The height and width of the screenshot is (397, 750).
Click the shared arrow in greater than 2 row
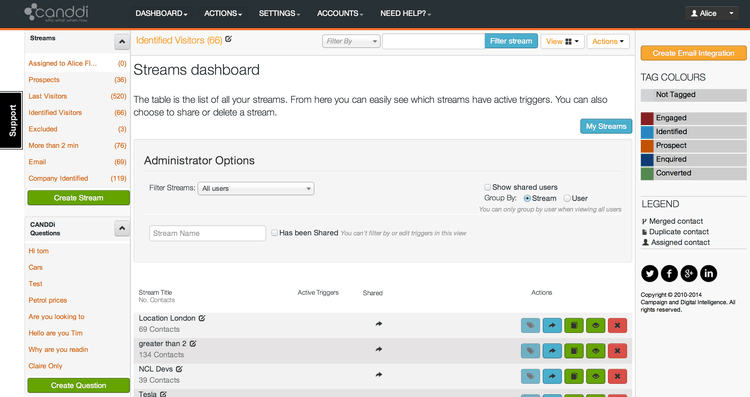[378, 349]
